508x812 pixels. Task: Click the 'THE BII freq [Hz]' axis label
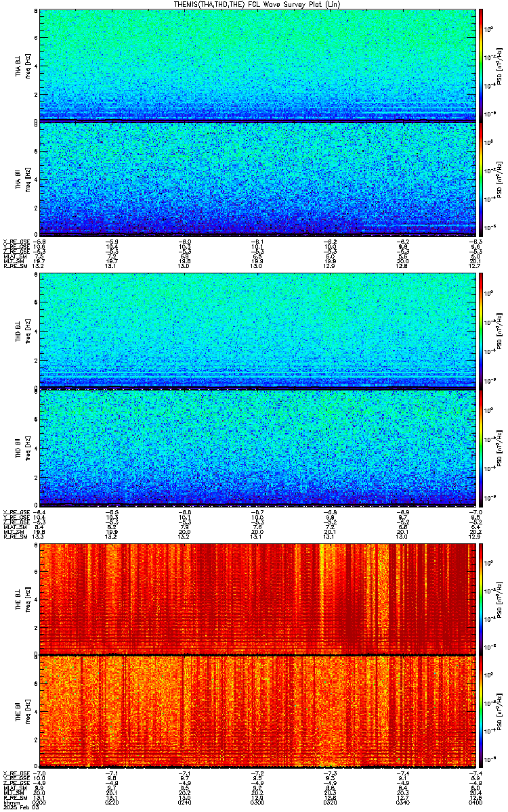point(23,712)
